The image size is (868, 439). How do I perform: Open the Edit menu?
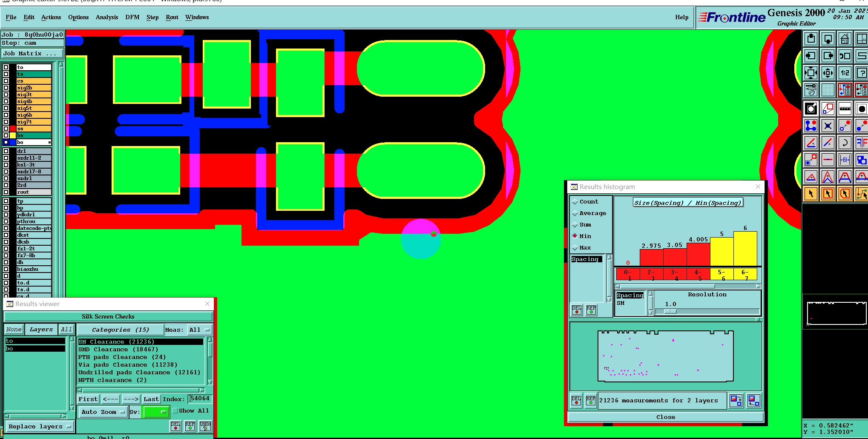pos(29,17)
